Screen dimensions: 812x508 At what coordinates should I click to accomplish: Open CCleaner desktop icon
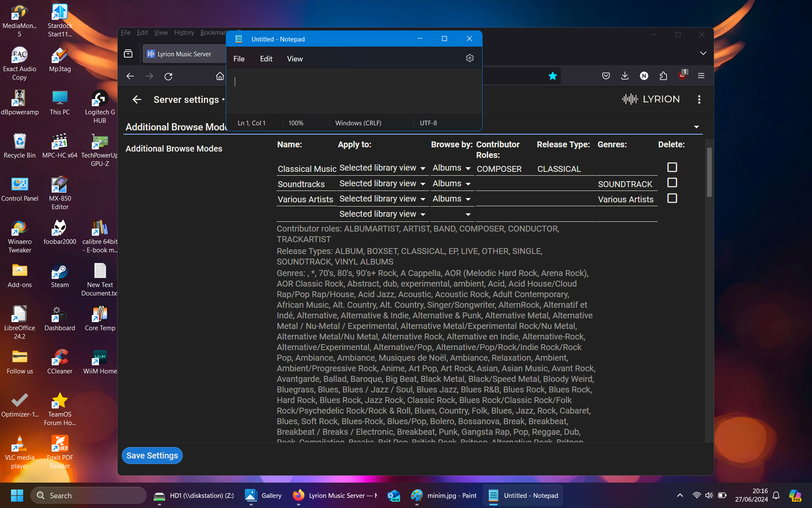tap(60, 362)
